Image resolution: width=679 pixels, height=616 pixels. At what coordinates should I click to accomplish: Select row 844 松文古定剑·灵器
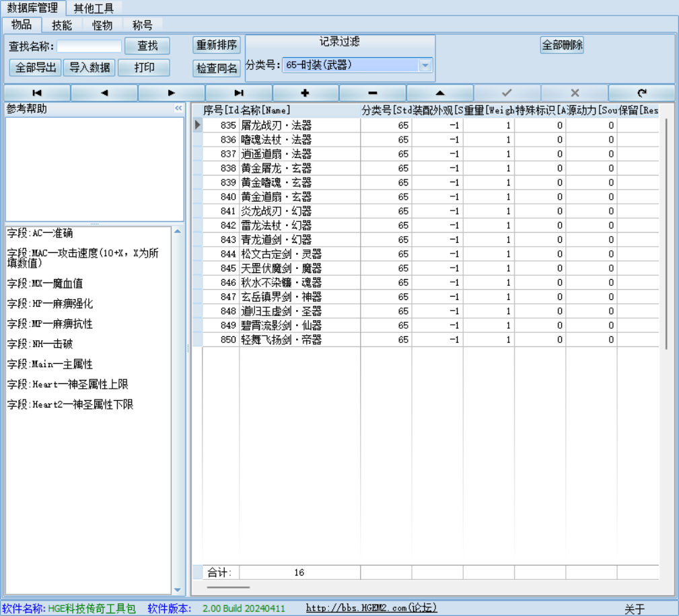point(281,254)
